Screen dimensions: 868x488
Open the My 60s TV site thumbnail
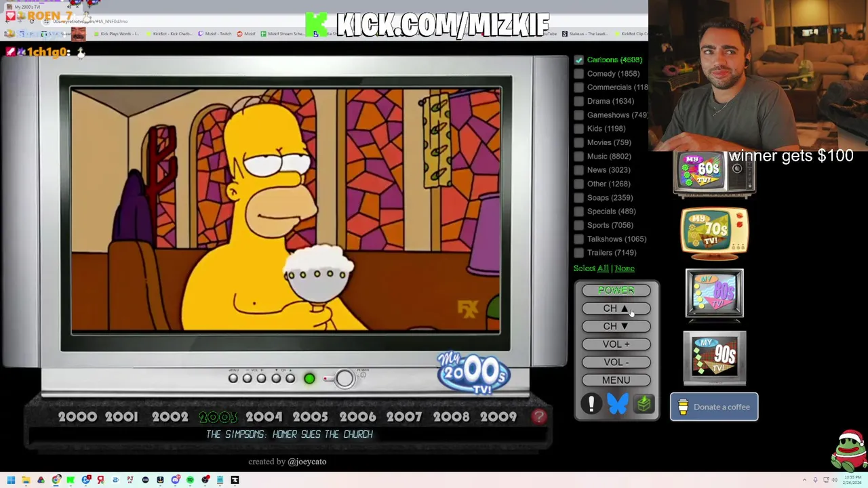[714, 174]
